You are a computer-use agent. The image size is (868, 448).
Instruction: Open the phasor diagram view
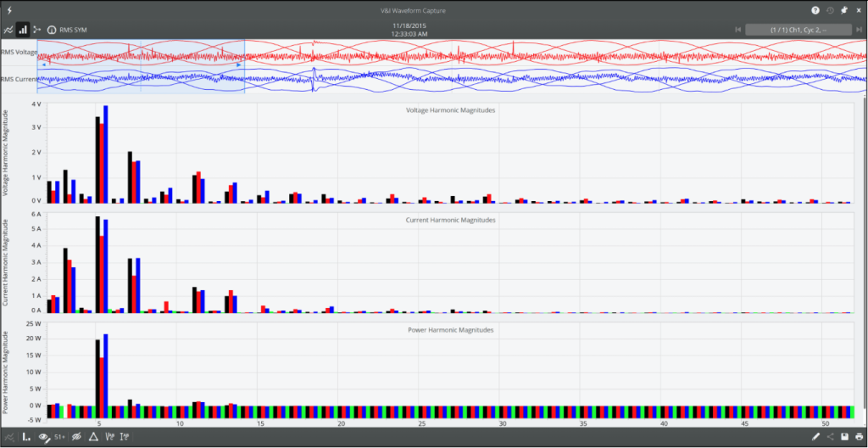(37, 30)
